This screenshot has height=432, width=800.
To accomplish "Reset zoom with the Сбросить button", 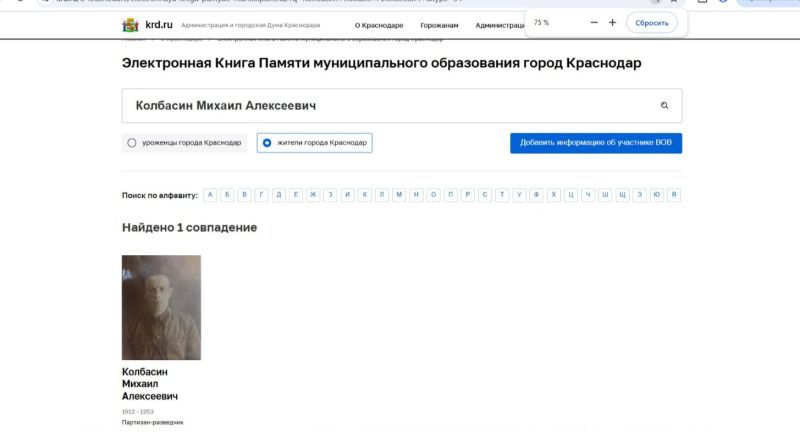I will coord(652,23).
